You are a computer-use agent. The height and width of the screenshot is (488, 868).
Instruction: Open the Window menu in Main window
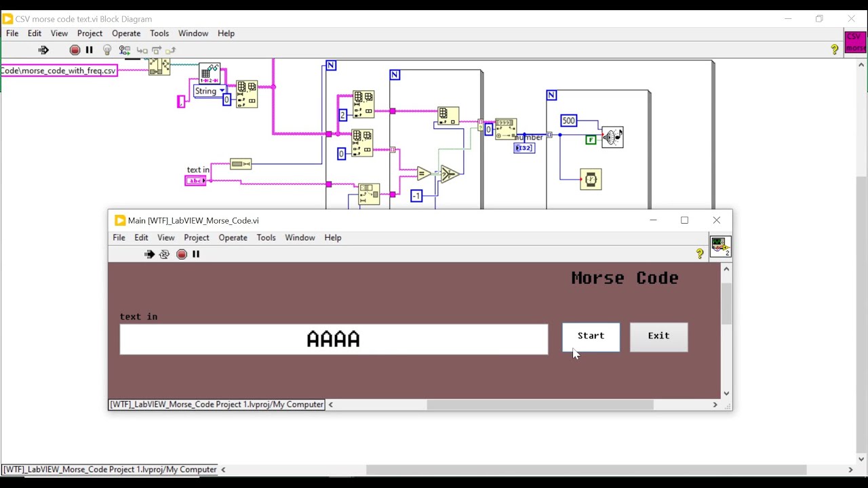[300, 237]
